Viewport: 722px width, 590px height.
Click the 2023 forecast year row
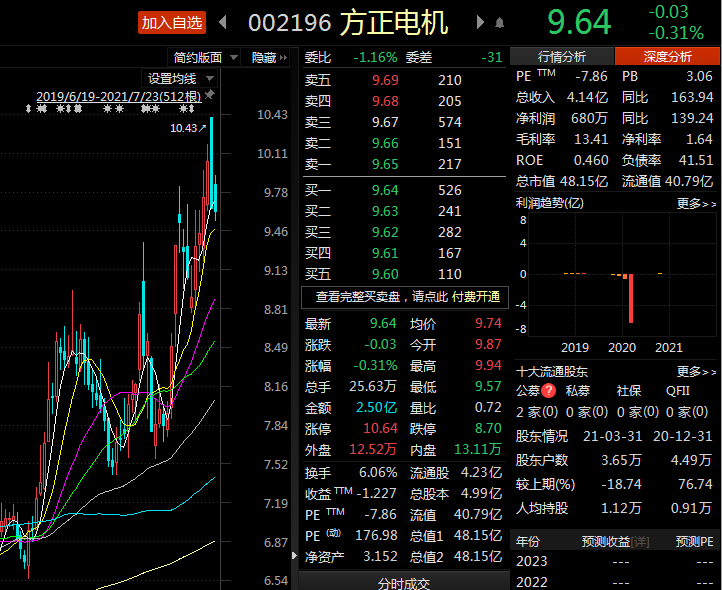click(614, 561)
